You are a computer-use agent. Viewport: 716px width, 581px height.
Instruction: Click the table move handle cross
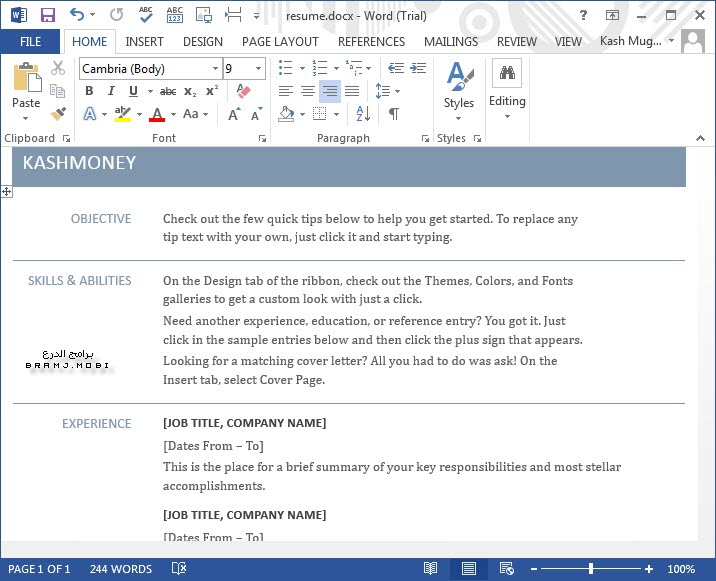(6, 192)
